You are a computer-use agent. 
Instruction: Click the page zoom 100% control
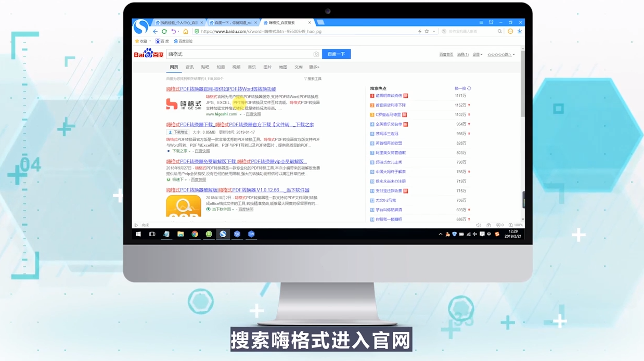(516, 225)
